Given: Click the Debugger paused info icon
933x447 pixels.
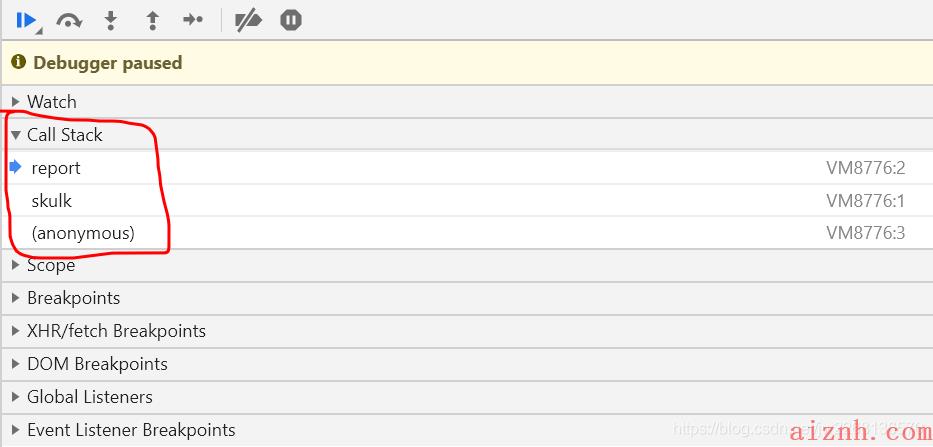Looking at the screenshot, I should (18, 62).
